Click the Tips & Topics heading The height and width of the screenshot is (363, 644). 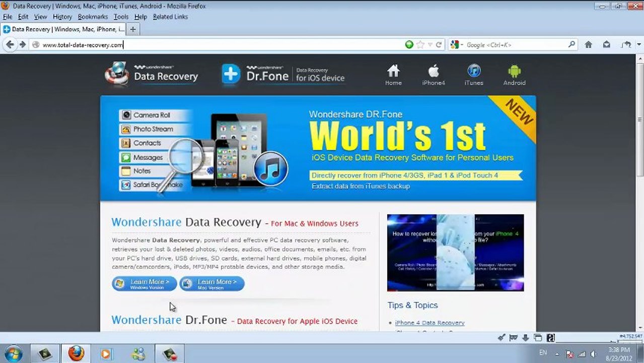[412, 305]
